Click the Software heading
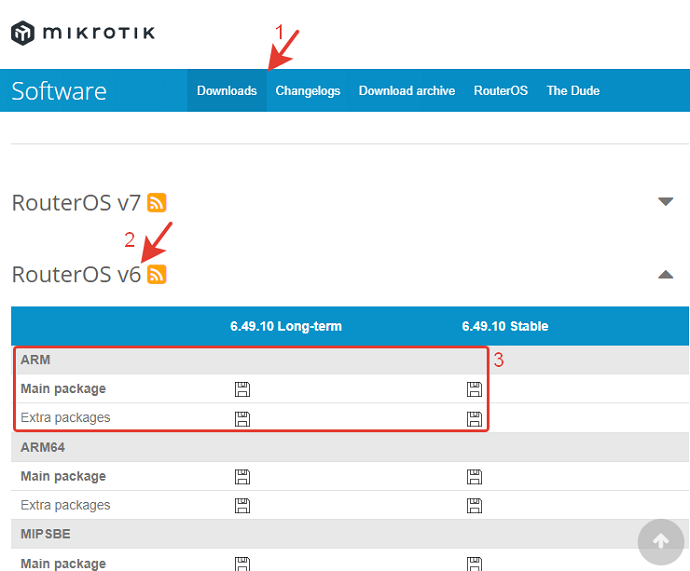Screen dimensions: 690x571 click(59, 91)
